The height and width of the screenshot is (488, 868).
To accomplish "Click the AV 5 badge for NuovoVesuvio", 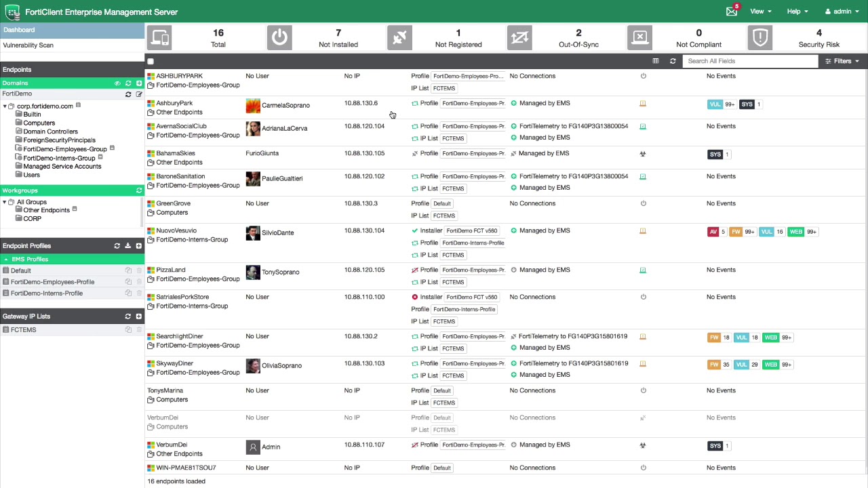I will [716, 232].
